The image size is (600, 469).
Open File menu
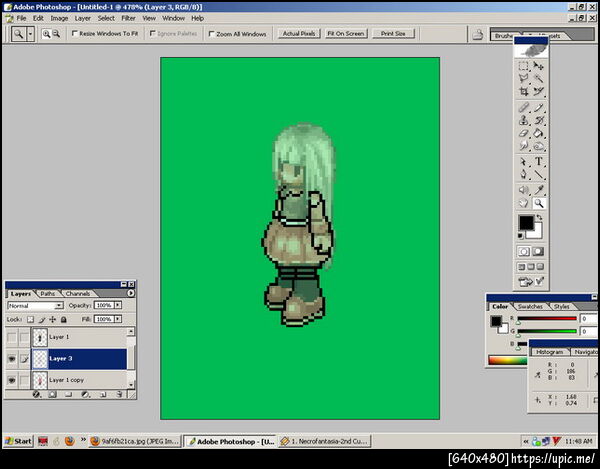21,18
